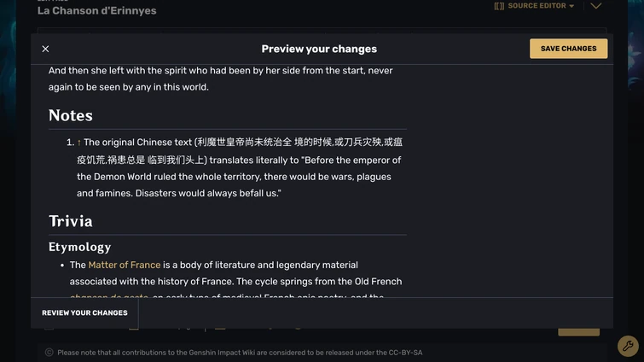Click the partially hidden chanson de geste link
The height and width of the screenshot is (362, 644).
[x=109, y=296]
